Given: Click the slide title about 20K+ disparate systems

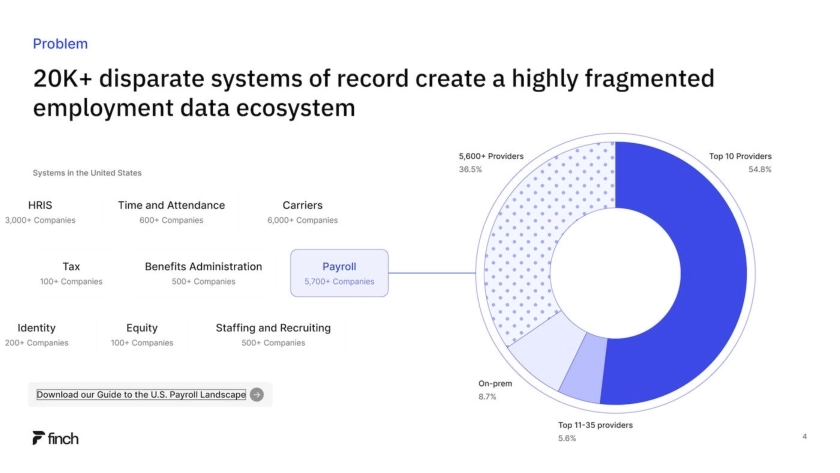Looking at the screenshot, I should (373, 93).
